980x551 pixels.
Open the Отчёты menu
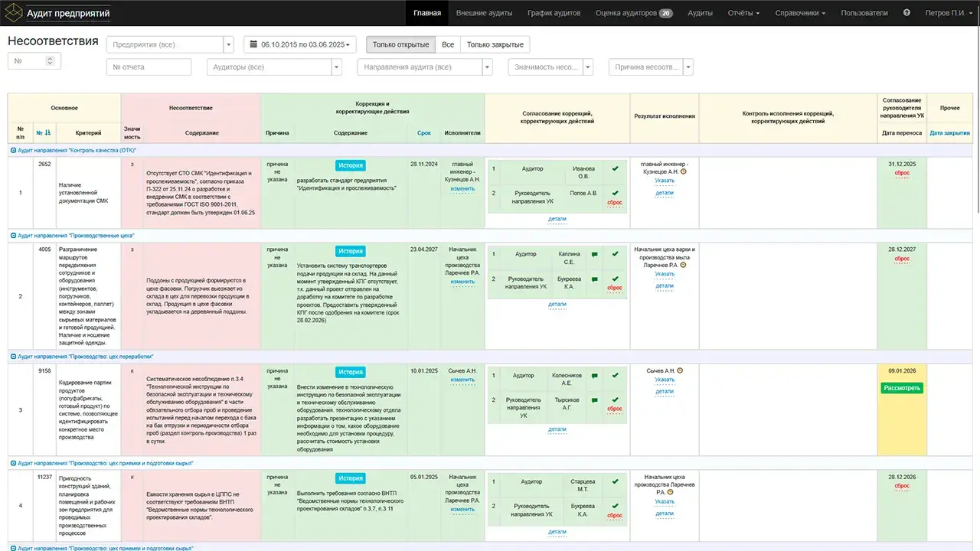click(x=743, y=13)
